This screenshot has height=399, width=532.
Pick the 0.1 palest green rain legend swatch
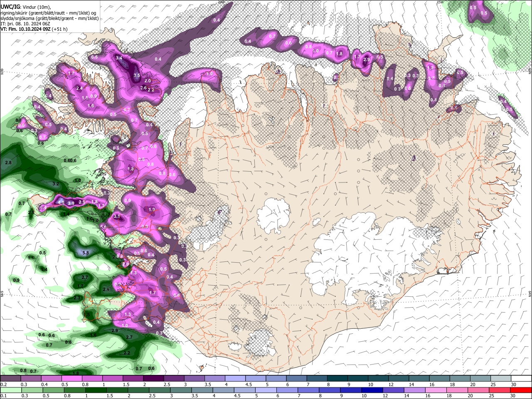10,390
